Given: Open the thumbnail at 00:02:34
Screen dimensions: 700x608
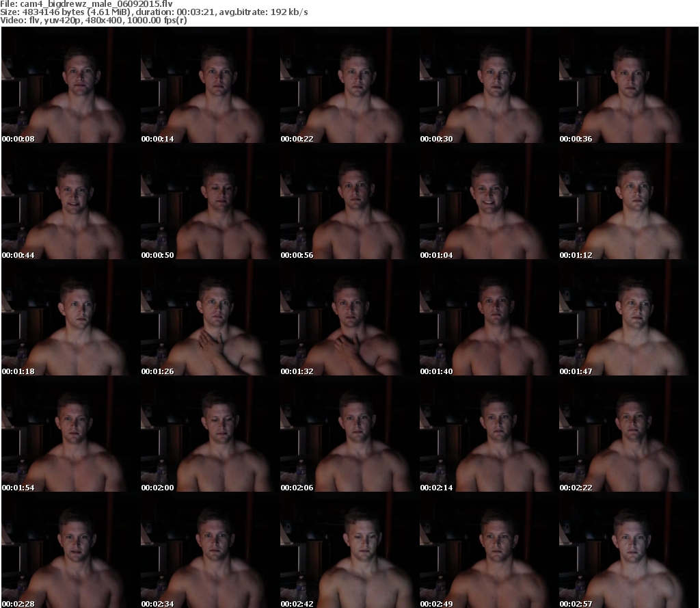Looking at the screenshot, I should point(211,550).
